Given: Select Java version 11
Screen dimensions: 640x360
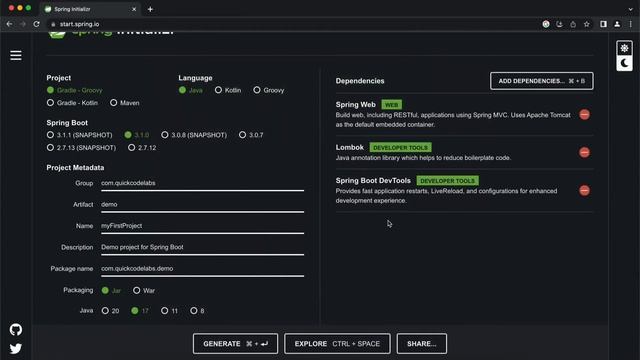Looking at the screenshot, I should tap(169, 311).
